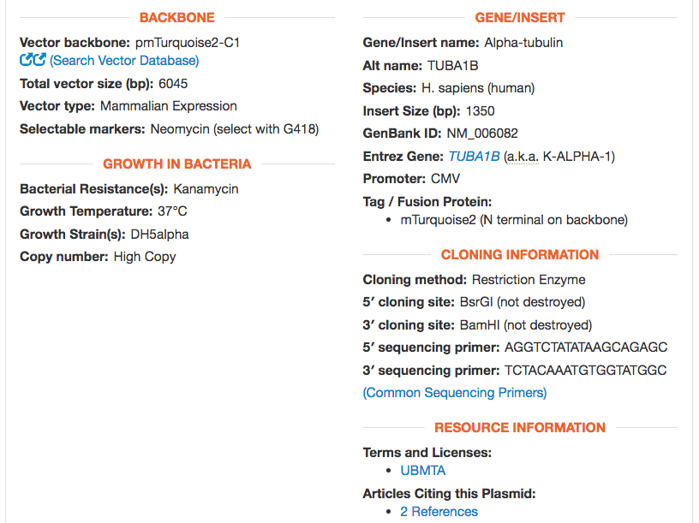699x523 pixels.
Task: Click the RESOURCE INFORMATION section heading
Action: point(520,428)
